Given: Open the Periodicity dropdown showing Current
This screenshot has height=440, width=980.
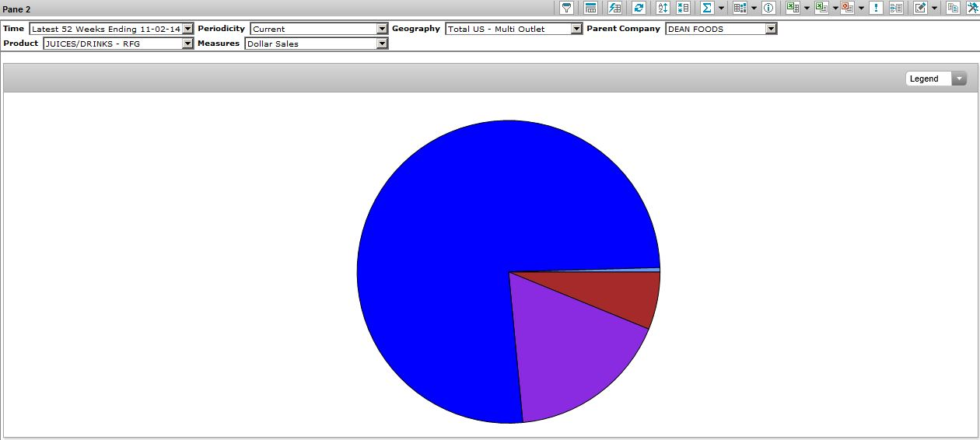Looking at the screenshot, I should coord(382,29).
